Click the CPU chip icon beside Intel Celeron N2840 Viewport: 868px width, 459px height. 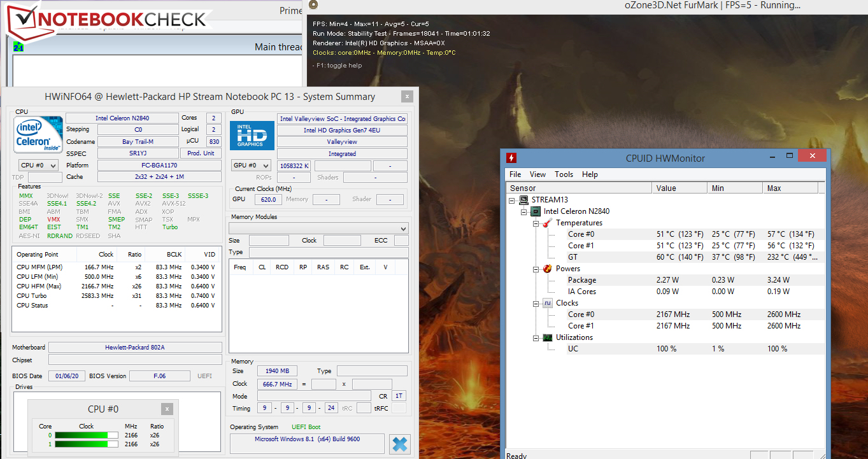click(536, 211)
